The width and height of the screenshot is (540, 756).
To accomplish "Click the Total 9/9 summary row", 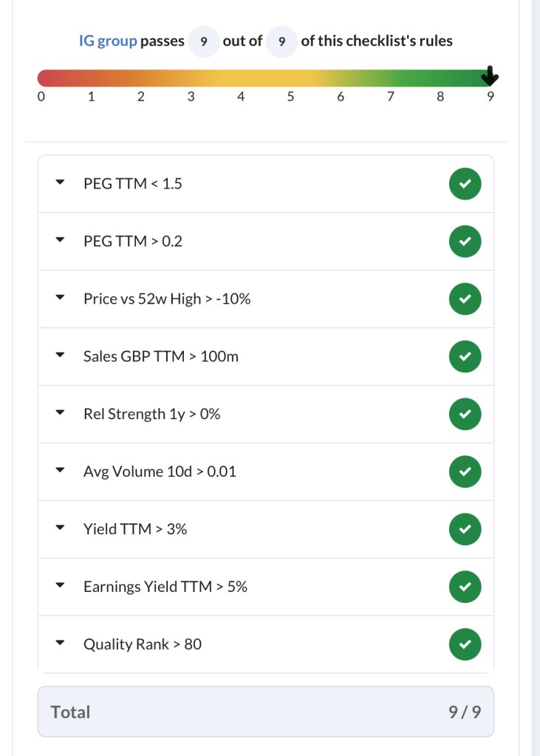I will 265,712.
